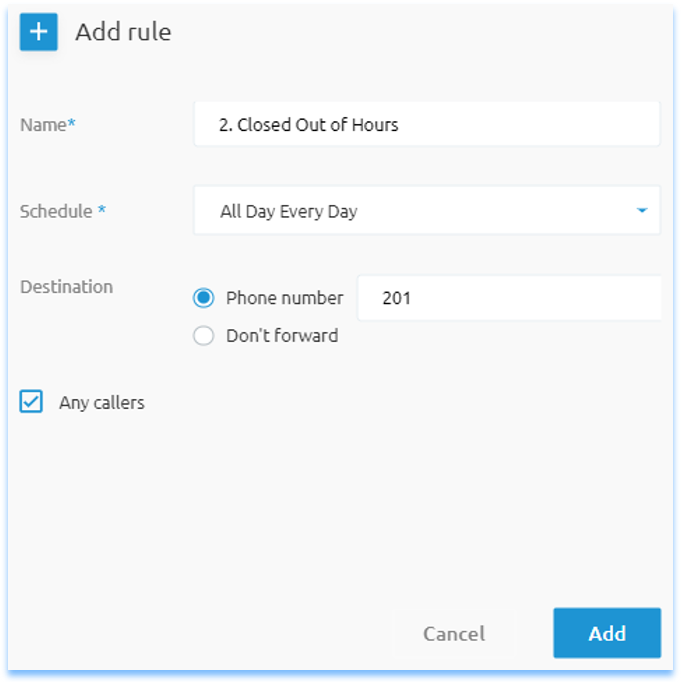Screen dimensions: 683x682
Task: Select the Don't forward radio button
Action: [203, 336]
